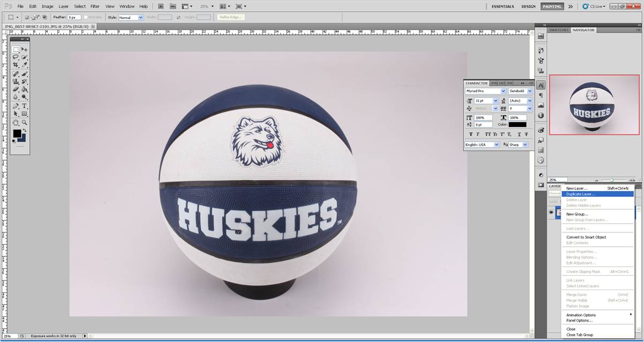644x342 pixels.
Task: Select the Lasso tool
Action: (x=16, y=57)
